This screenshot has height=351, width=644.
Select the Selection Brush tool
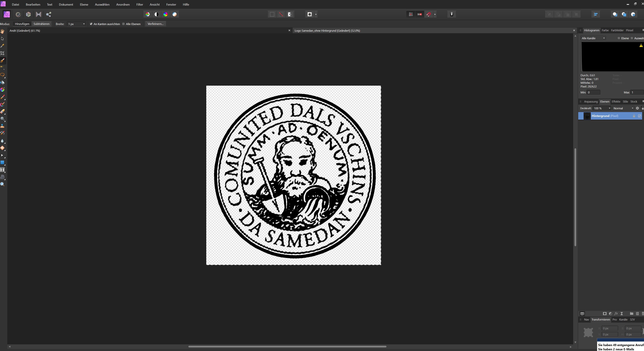(x=3, y=61)
